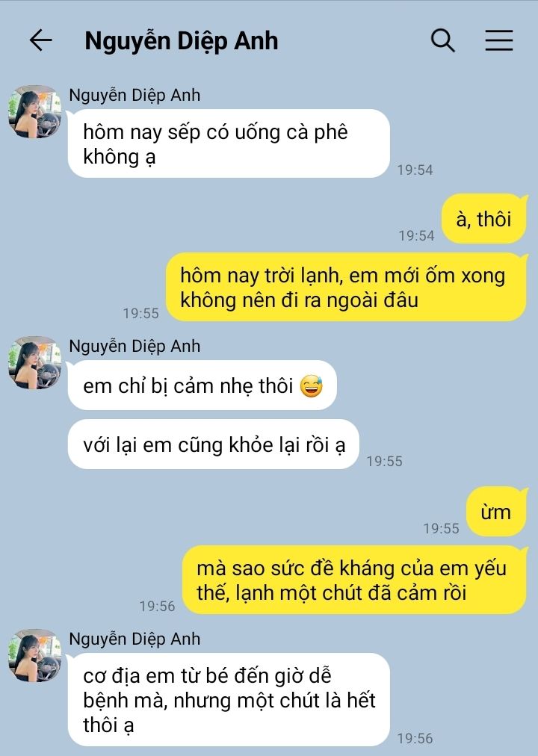Tap the sender name above the coffee message
This screenshot has width=538, height=756.
point(134,95)
